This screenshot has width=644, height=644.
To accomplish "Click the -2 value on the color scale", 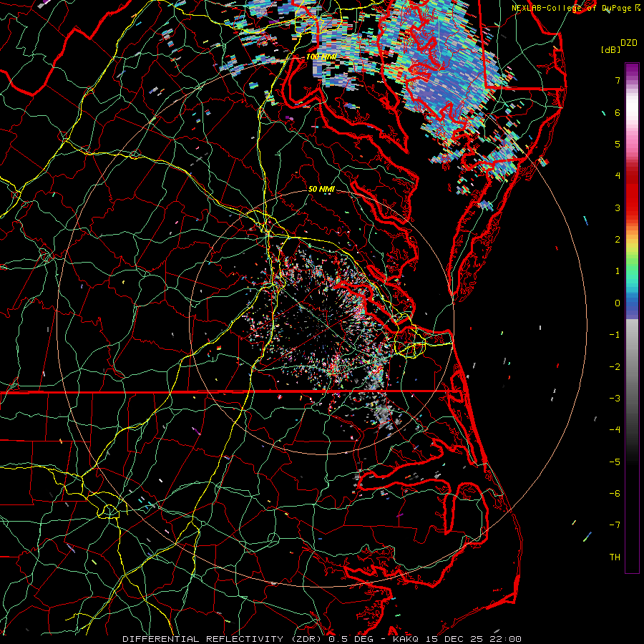I will point(615,367).
